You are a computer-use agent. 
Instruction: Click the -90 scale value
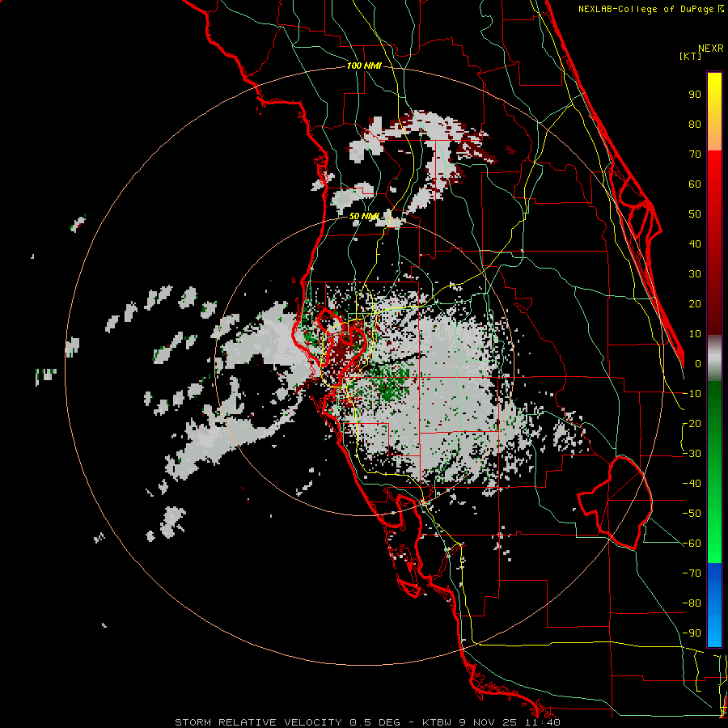point(692,633)
